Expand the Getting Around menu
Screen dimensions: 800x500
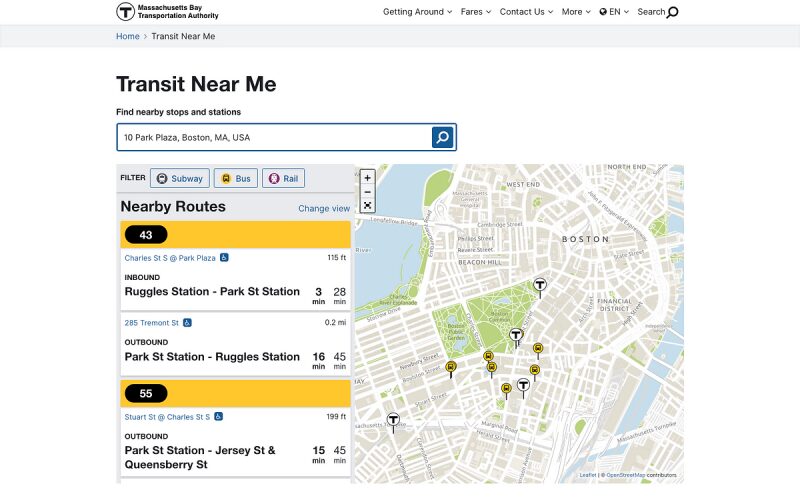[x=417, y=12]
